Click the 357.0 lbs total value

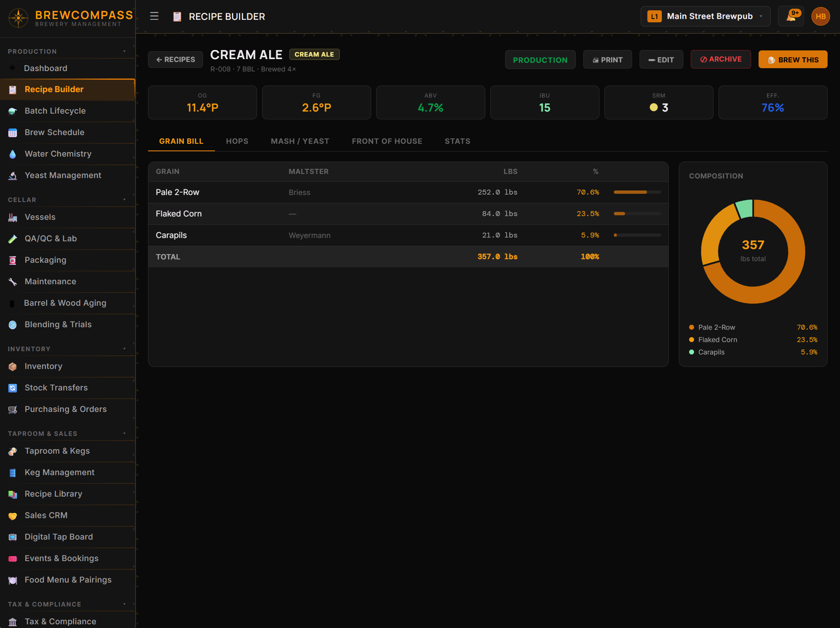pyautogui.click(x=497, y=257)
